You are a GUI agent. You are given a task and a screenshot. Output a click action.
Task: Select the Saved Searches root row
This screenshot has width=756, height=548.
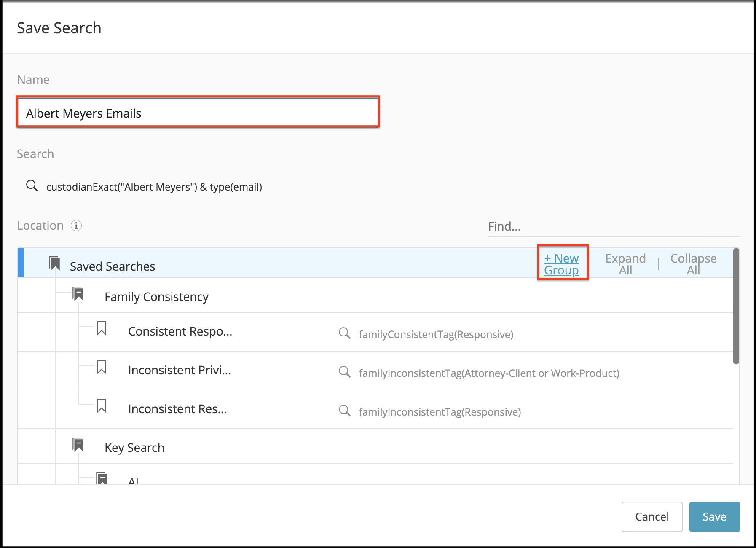coord(375,263)
